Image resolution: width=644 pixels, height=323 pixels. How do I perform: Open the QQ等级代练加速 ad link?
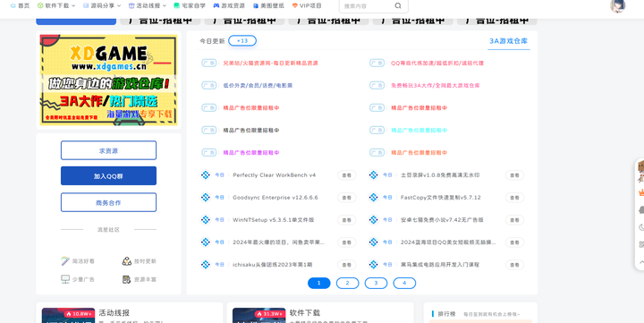[437, 64]
